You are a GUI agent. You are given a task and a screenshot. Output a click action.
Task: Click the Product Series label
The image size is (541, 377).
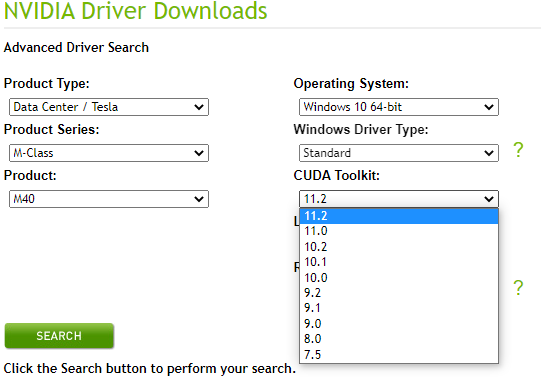tap(51, 129)
